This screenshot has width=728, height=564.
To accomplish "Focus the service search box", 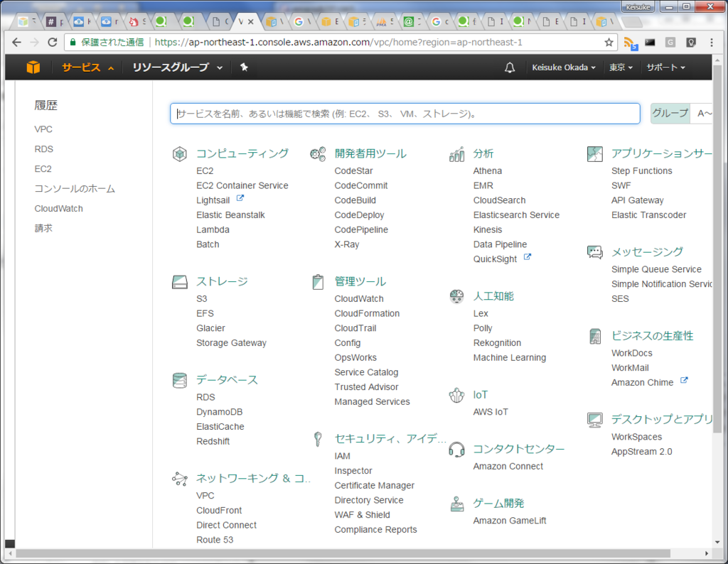I will point(405,114).
